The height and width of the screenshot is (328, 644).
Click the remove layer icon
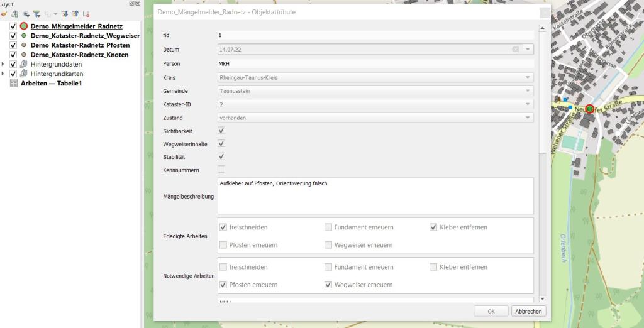coord(86,14)
